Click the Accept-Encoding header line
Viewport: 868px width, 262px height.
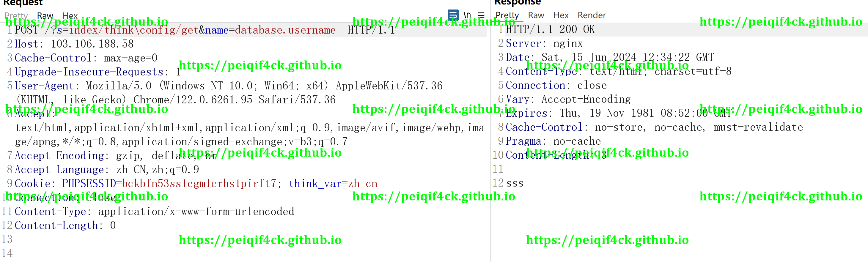(x=115, y=156)
